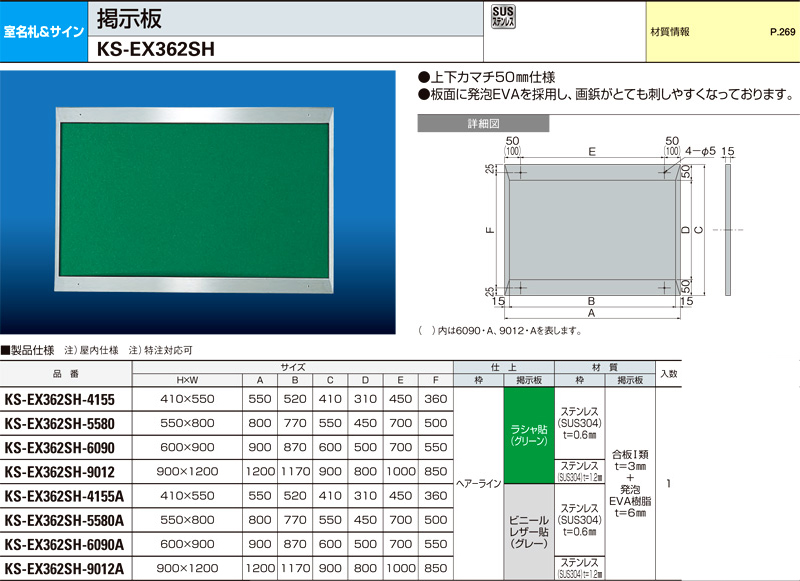Click the 900×1200 size in the 9012 row

(x=187, y=471)
